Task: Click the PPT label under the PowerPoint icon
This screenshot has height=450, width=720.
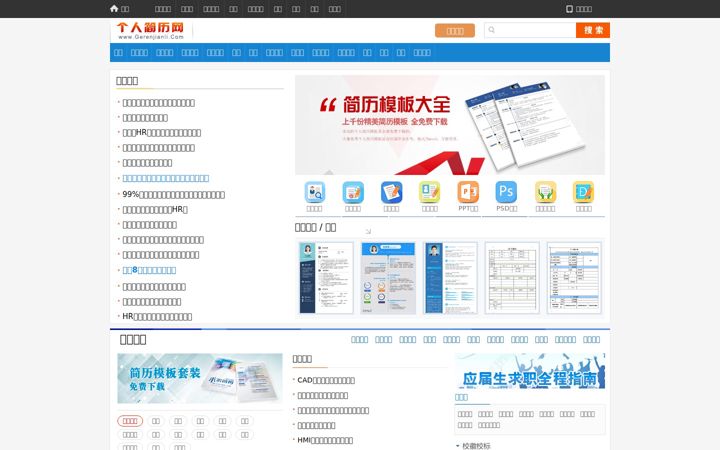Action: (468, 208)
